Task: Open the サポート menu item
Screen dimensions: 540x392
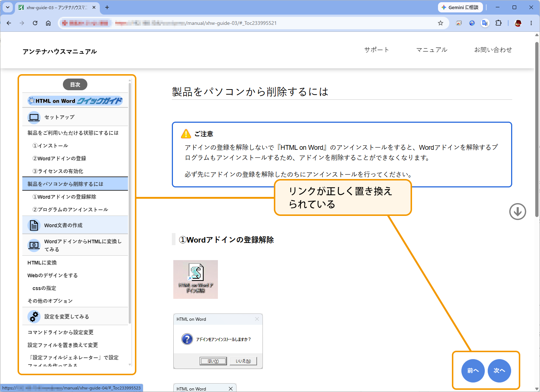Action: click(377, 50)
